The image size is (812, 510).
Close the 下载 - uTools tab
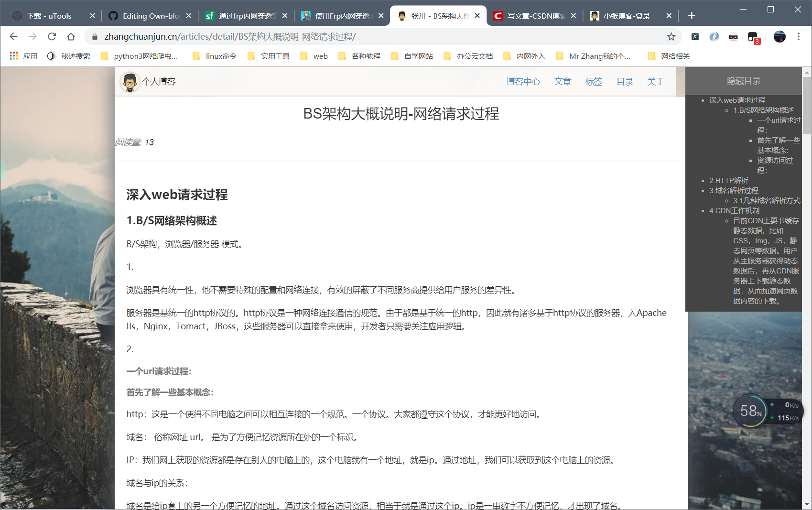[93, 16]
